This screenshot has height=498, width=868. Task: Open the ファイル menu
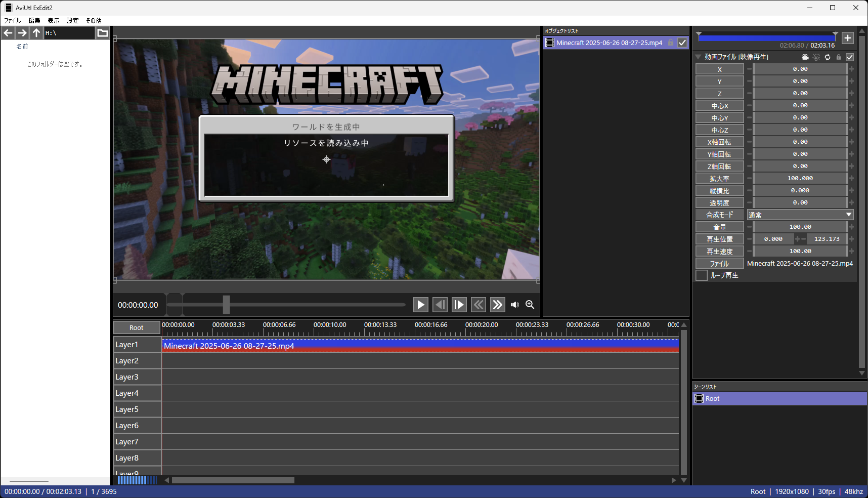(13, 21)
